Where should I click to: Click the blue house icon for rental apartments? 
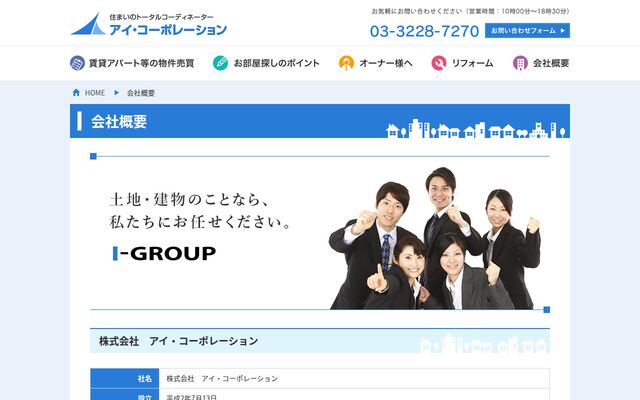pos(77,63)
